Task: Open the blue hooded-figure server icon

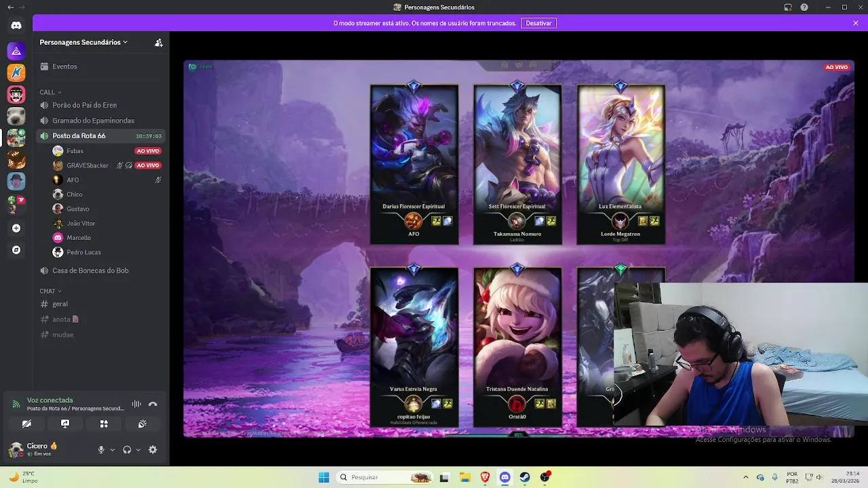Action: click(x=16, y=181)
